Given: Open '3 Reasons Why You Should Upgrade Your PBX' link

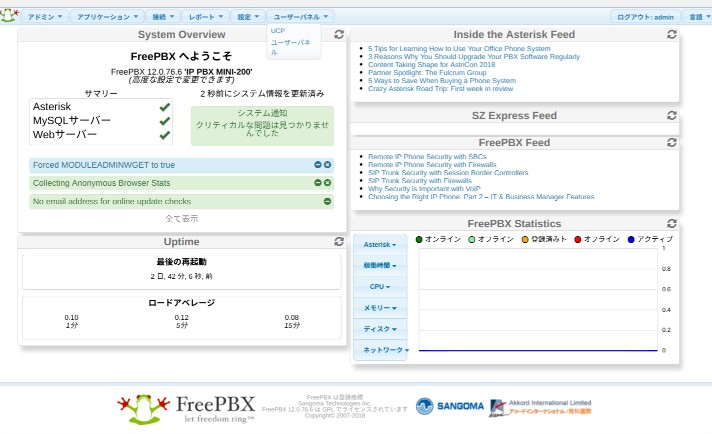Looking at the screenshot, I should 474,57.
